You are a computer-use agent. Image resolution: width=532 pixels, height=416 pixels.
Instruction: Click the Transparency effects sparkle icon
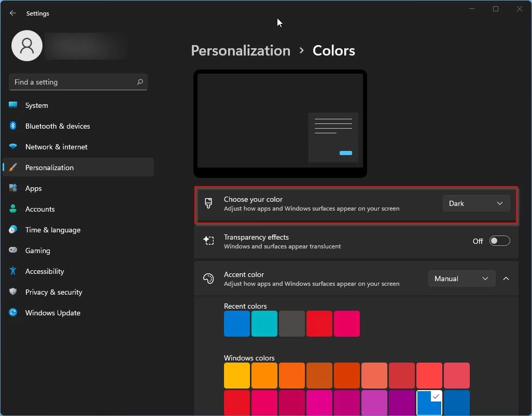coord(208,241)
